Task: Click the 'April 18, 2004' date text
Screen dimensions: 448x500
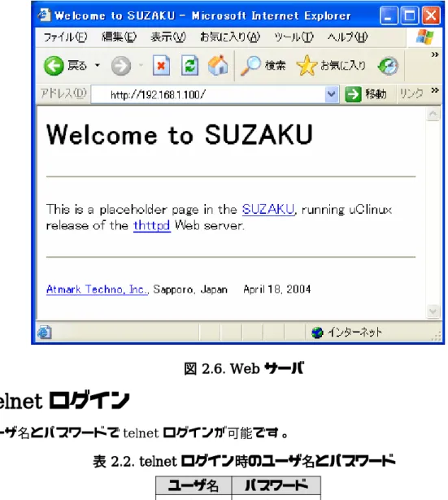Action: click(x=277, y=289)
